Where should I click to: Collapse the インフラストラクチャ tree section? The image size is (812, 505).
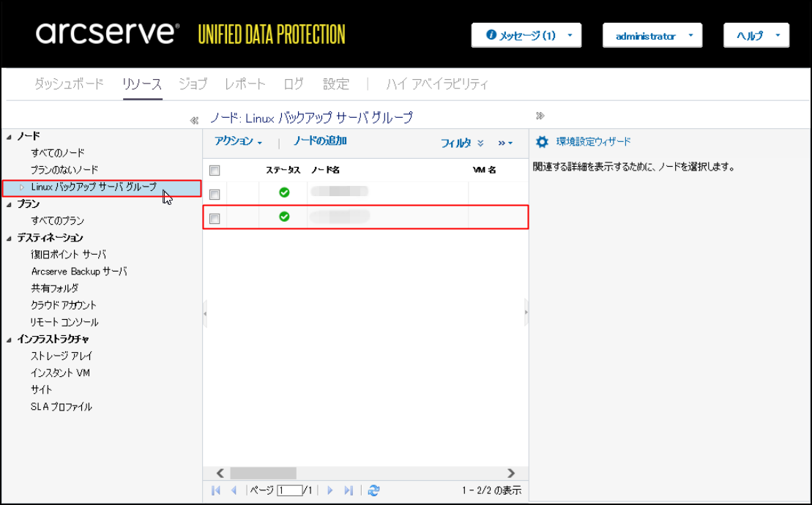pyautogui.click(x=9, y=340)
